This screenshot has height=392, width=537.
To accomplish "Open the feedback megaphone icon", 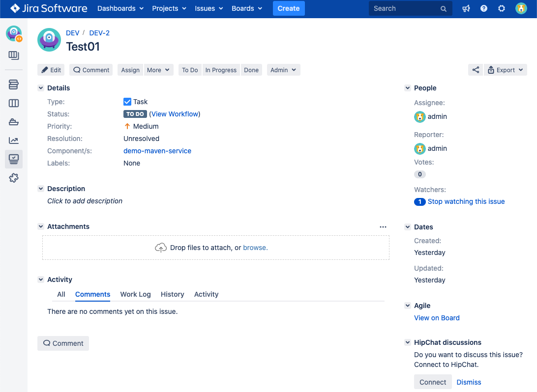I will (466, 8).
